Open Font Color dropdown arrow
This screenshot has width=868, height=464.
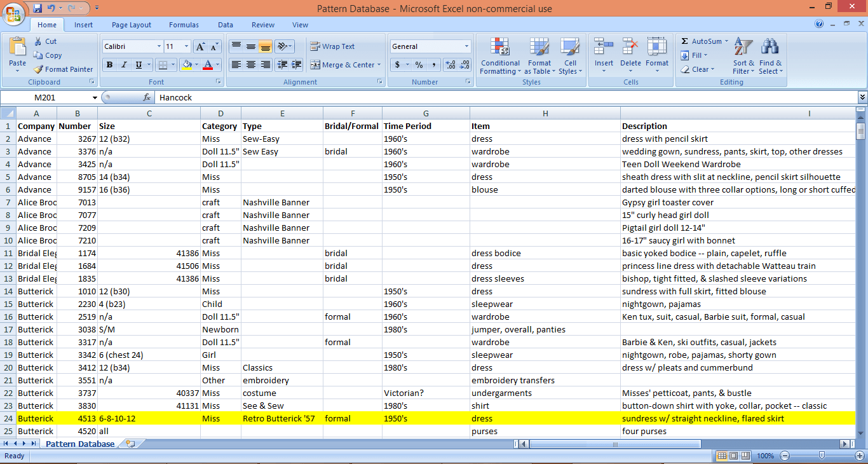pyautogui.click(x=217, y=65)
